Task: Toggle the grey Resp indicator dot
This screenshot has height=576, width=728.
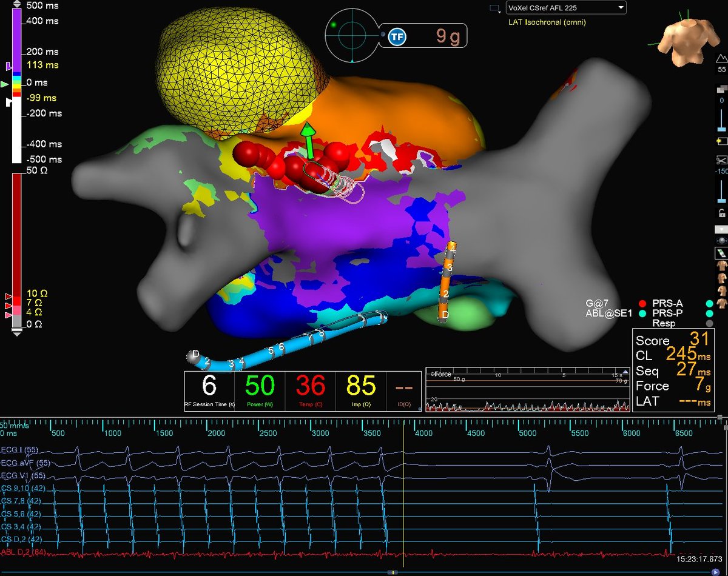Action: point(709,324)
